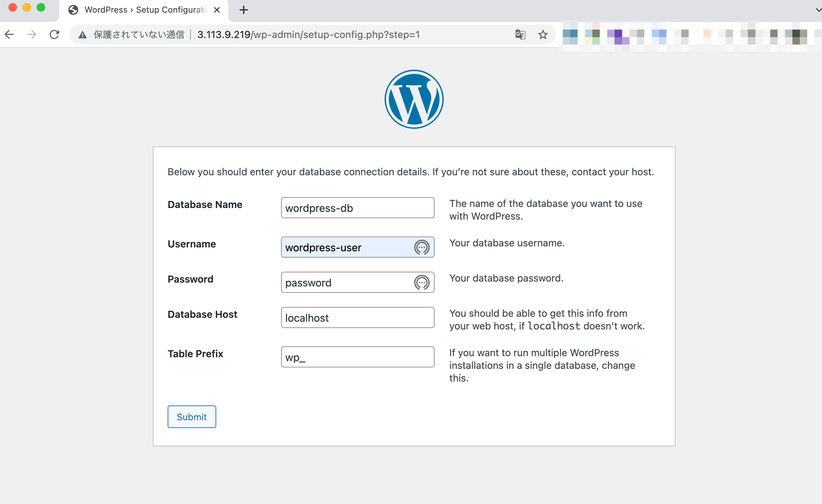Click the Database Host localhost field
This screenshot has width=822, height=504.
tap(357, 317)
